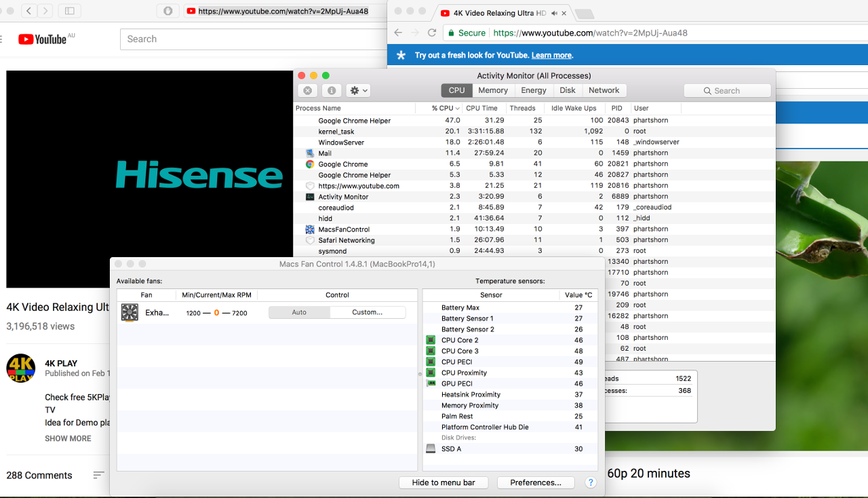Image resolution: width=868 pixels, height=498 pixels.
Task: Sort by the CPU Time column header
Action: 482,108
